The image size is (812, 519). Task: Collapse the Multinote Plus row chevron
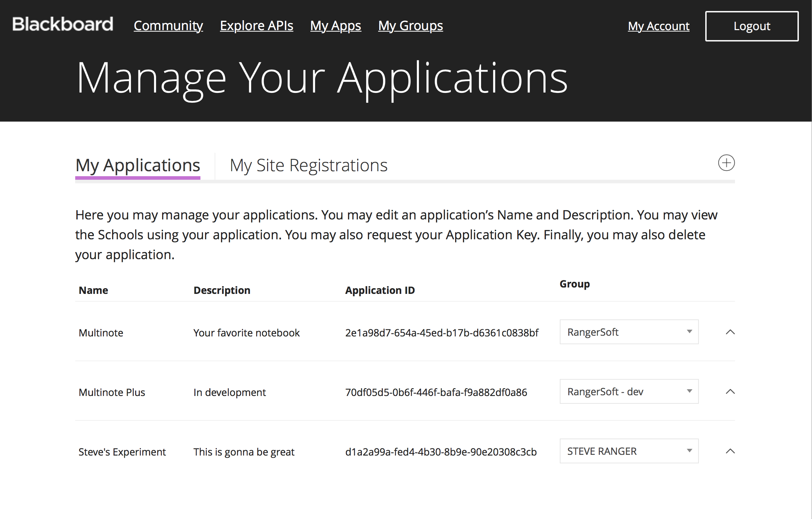(730, 392)
